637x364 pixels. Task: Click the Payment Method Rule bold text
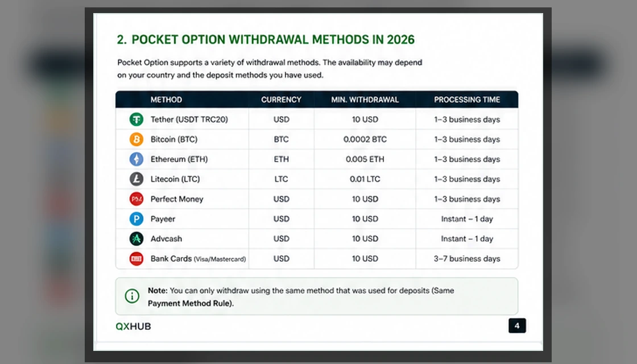(x=190, y=304)
